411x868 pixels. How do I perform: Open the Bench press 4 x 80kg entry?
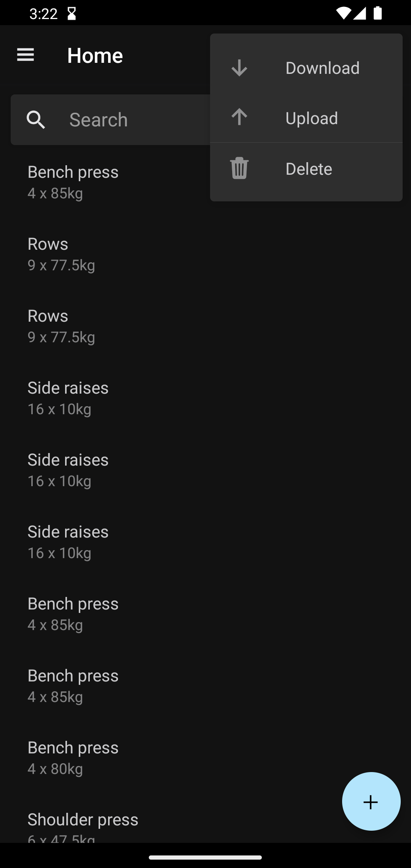tap(73, 758)
